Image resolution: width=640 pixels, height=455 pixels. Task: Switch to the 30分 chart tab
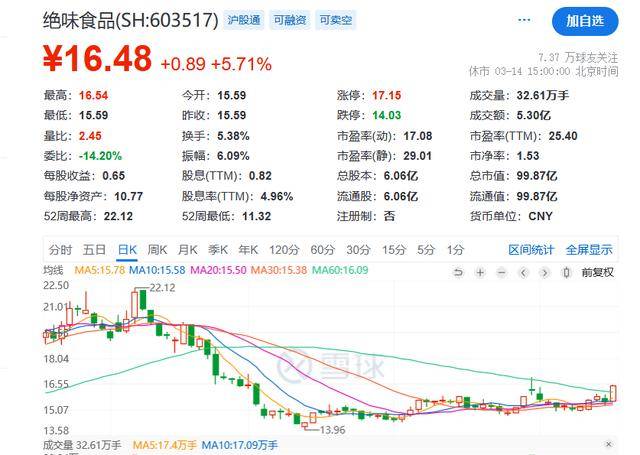pos(358,249)
